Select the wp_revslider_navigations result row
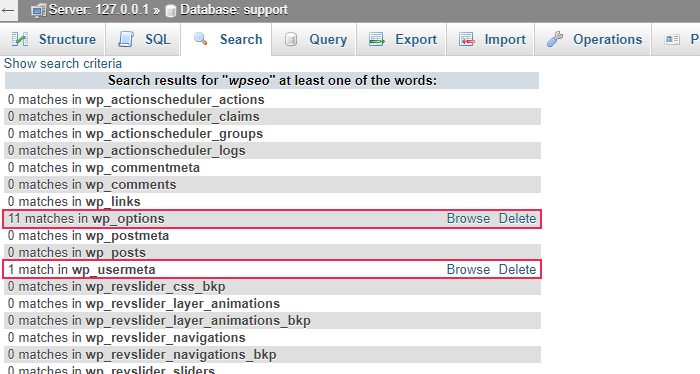Viewport: 700px width, 374px height. click(x=272, y=337)
